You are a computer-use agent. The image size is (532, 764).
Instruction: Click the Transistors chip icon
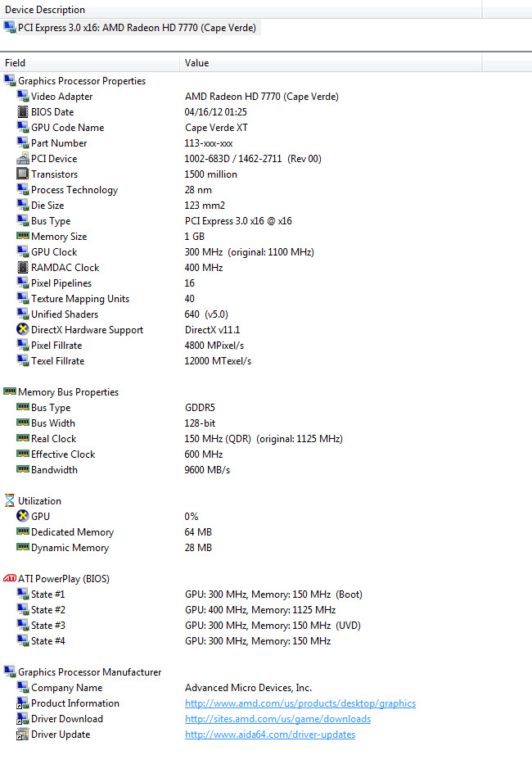[x=23, y=174]
